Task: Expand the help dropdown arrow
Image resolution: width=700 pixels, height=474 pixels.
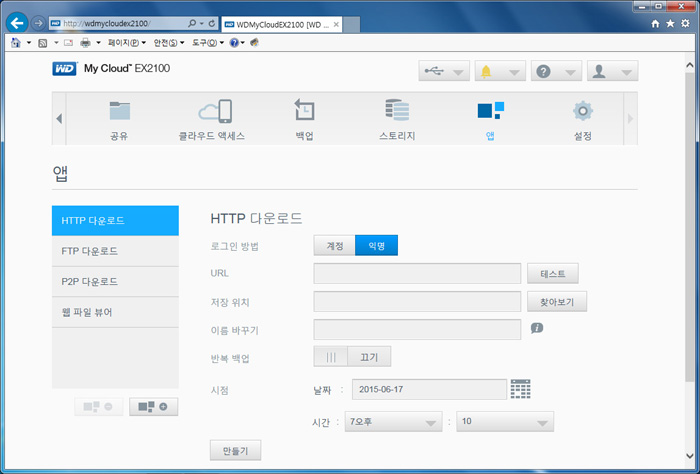Action: 571,72
